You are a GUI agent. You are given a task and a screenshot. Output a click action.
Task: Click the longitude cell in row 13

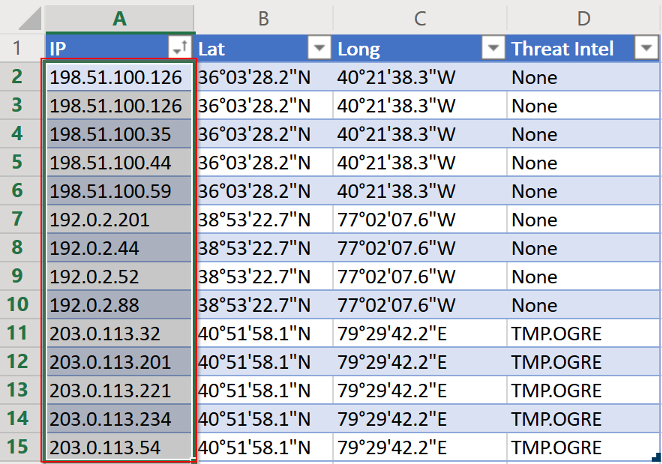(x=419, y=390)
